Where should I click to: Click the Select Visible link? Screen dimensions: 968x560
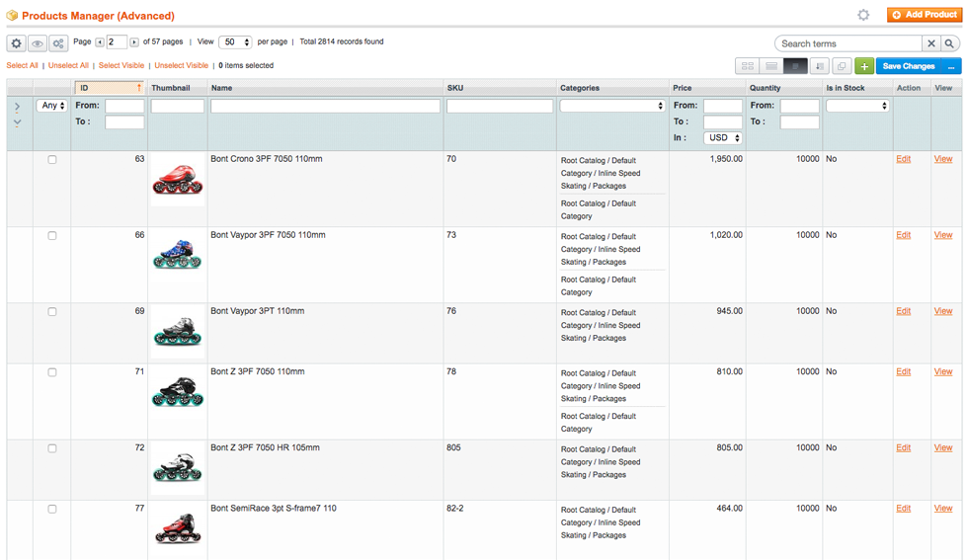(121, 65)
